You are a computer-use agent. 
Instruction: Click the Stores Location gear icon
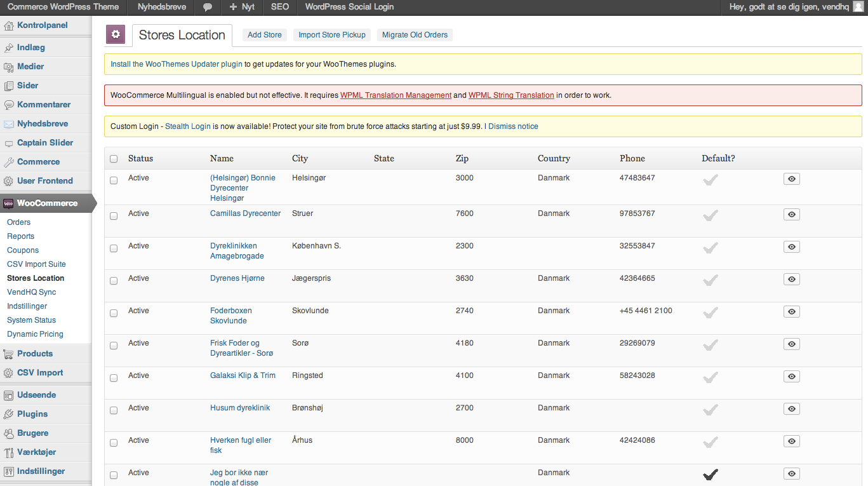coord(116,35)
